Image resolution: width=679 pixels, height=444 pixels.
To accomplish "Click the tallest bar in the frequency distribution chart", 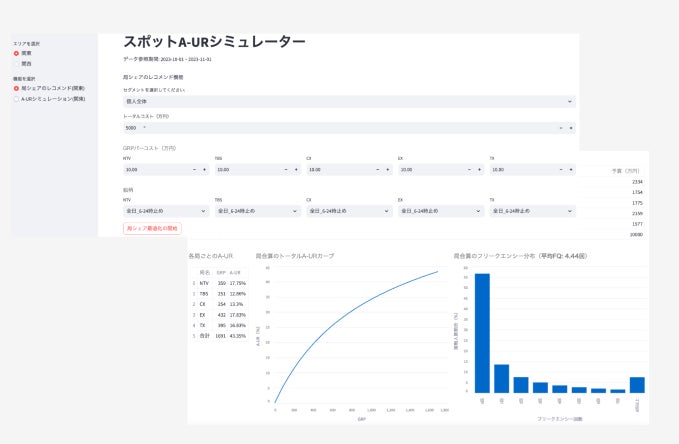I will coord(482,334).
